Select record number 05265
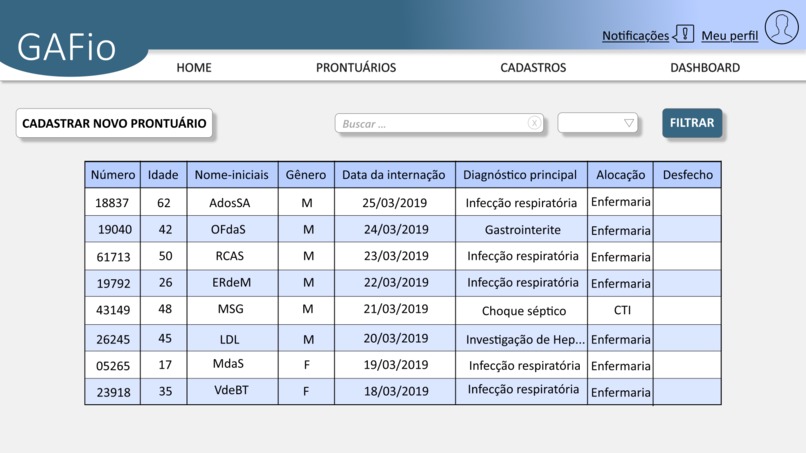The image size is (806, 453). (x=113, y=366)
